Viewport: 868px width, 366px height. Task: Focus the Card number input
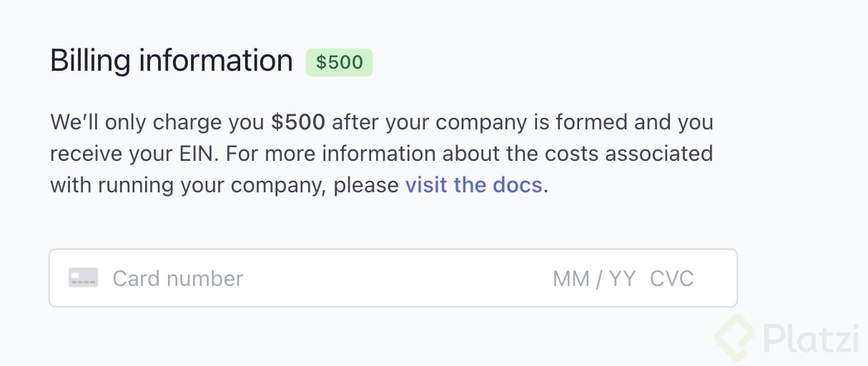(x=178, y=278)
